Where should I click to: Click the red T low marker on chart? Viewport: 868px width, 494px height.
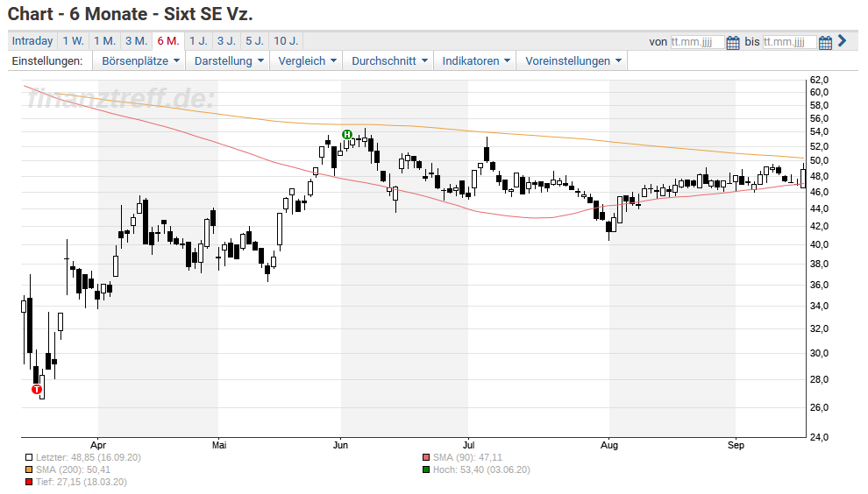[37, 390]
